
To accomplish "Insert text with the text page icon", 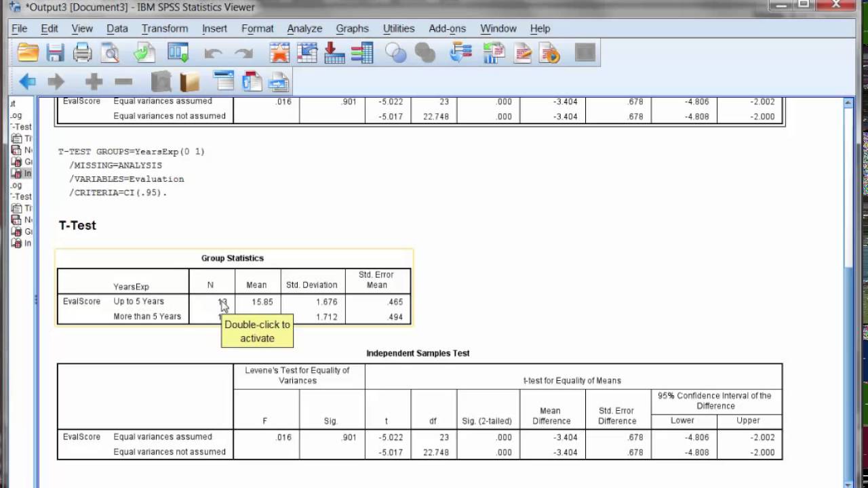I will click(279, 81).
